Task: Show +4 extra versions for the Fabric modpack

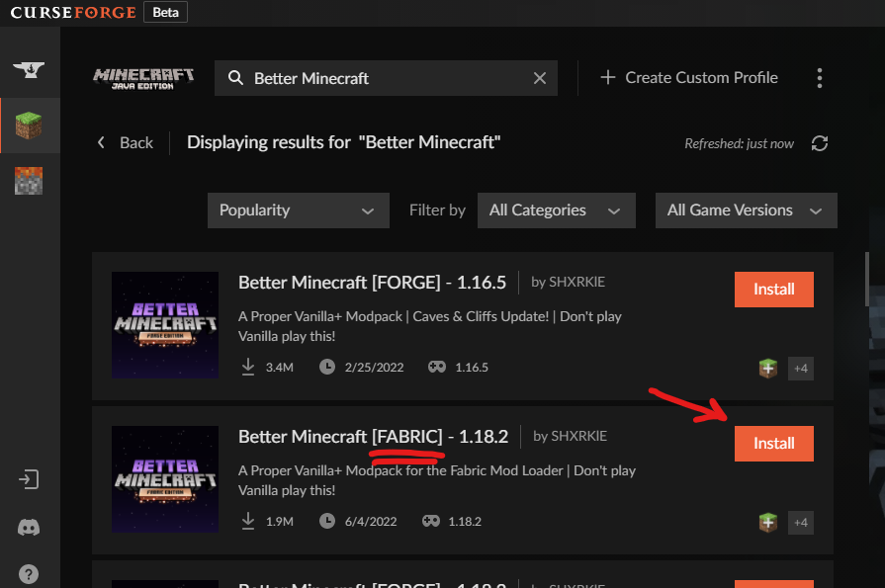Action: [800, 522]
